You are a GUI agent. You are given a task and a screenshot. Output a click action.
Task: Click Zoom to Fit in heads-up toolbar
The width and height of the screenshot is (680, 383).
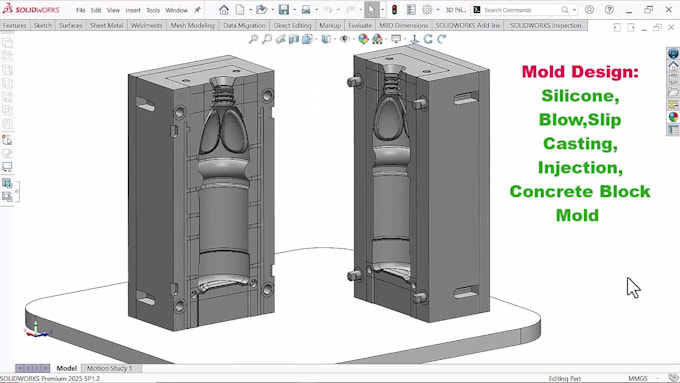[253, 39]
